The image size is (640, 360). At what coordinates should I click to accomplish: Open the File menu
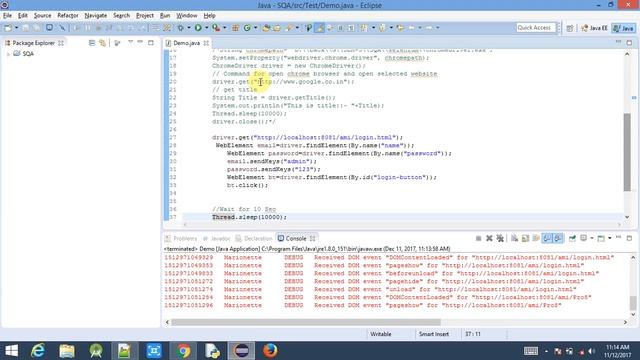[7, 16]
